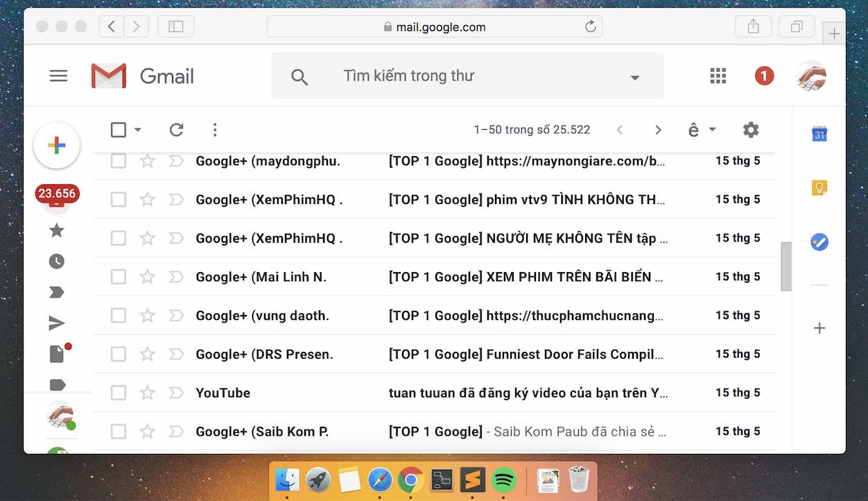Image resolution: width=868 pixels, height=501 pixels.
Task: Open Gmail settings gear
Action: point(751,130)
